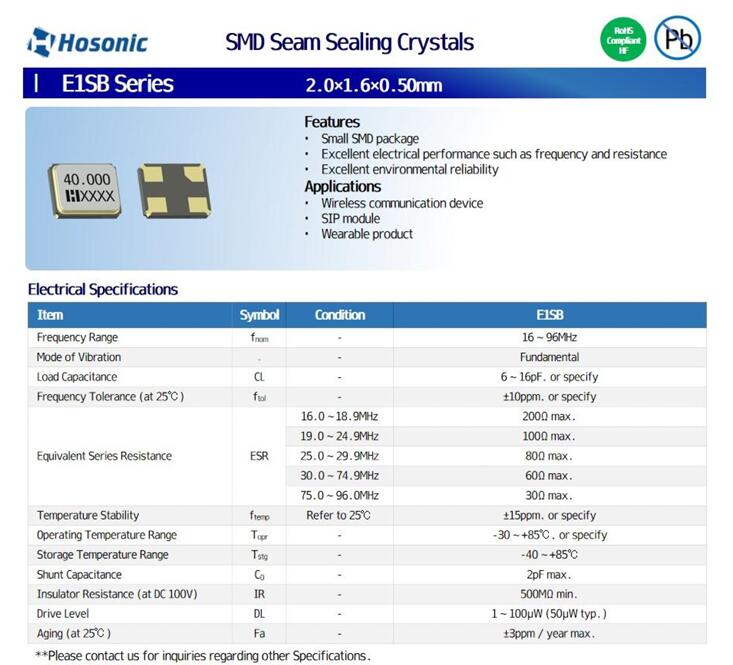This screenshot has height=665, width=733.
Task: Click the lead-free Pb crossed-out badge
Action: tap(677, 38)
